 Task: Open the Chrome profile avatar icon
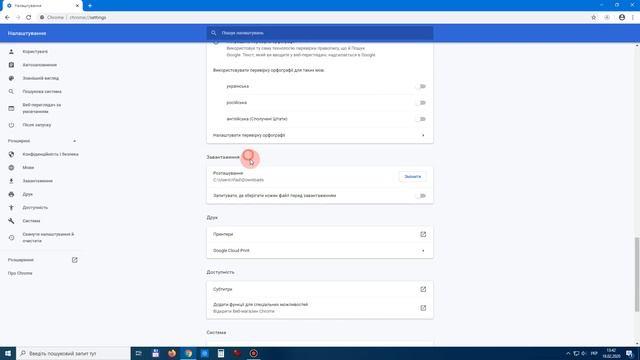(x=622, y=18)
